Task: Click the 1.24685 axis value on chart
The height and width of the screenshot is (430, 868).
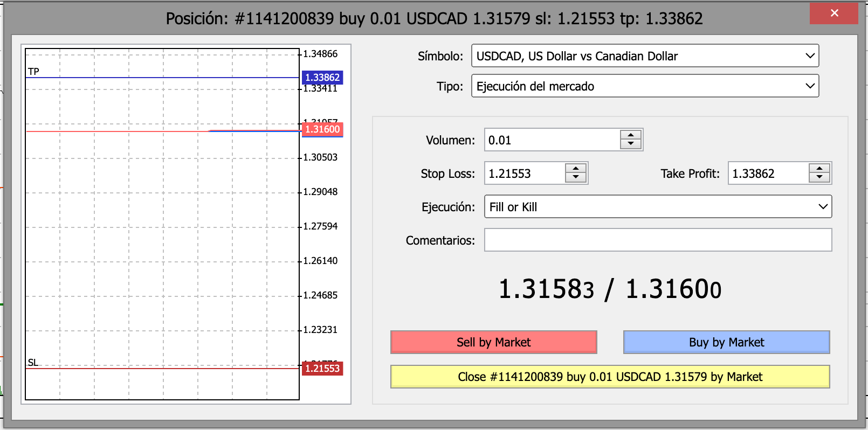Action: point(320,295)
